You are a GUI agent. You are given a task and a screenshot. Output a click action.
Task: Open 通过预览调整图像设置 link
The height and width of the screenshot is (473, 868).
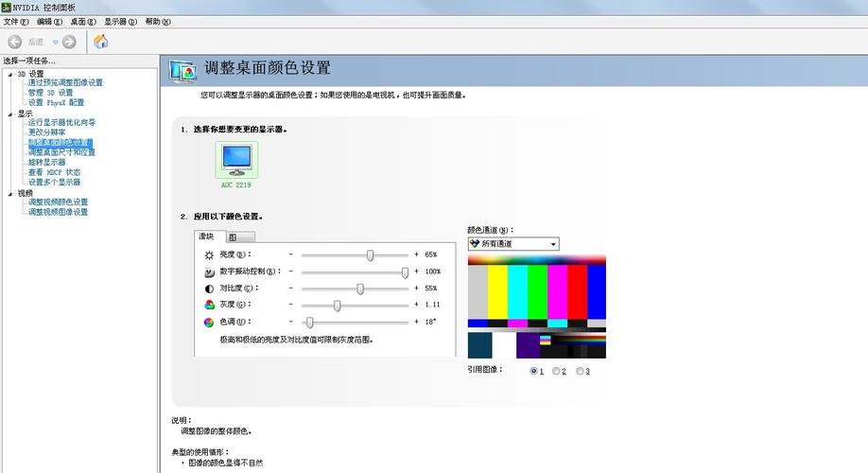coord(65,82)
